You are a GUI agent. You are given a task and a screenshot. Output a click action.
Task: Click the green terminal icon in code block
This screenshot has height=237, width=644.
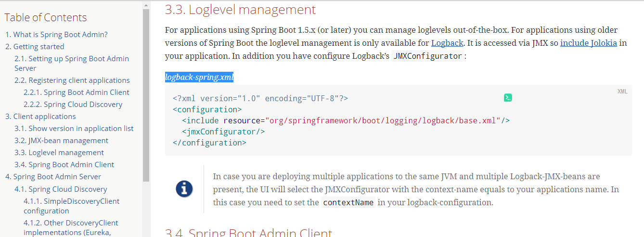tap(508, 98)
